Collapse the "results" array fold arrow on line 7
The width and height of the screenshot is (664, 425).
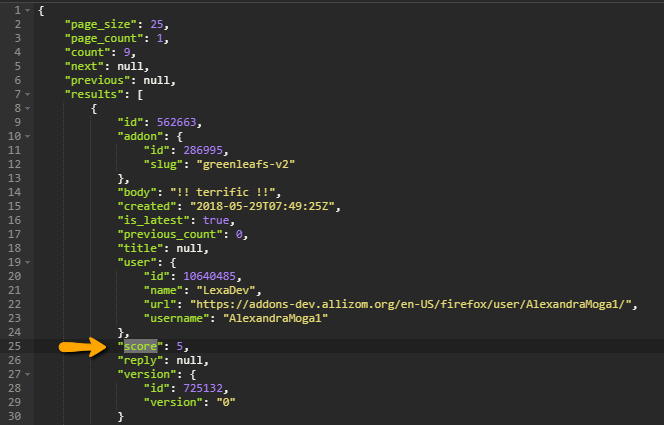[x=28, y=94]
